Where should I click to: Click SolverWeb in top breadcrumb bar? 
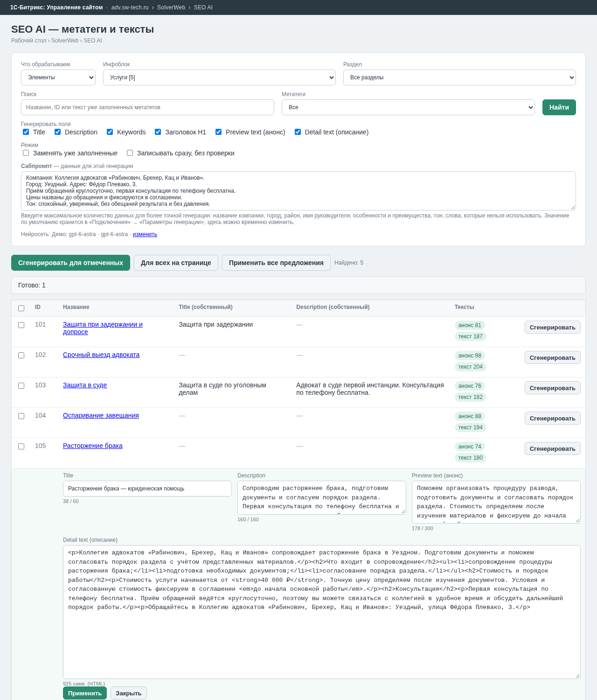pyautogui.click(x=171, y=7)
